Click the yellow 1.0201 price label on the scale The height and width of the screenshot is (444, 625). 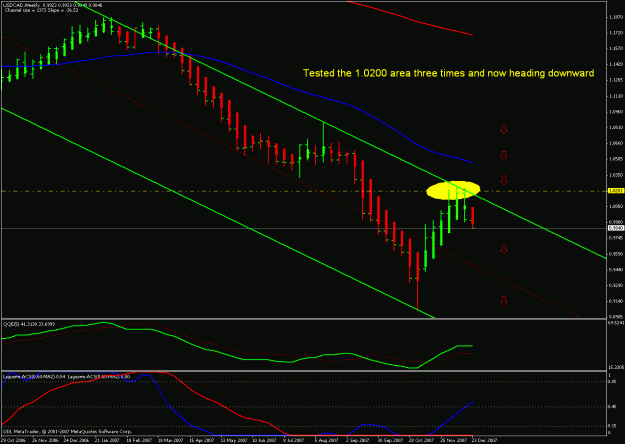point(616,191)
